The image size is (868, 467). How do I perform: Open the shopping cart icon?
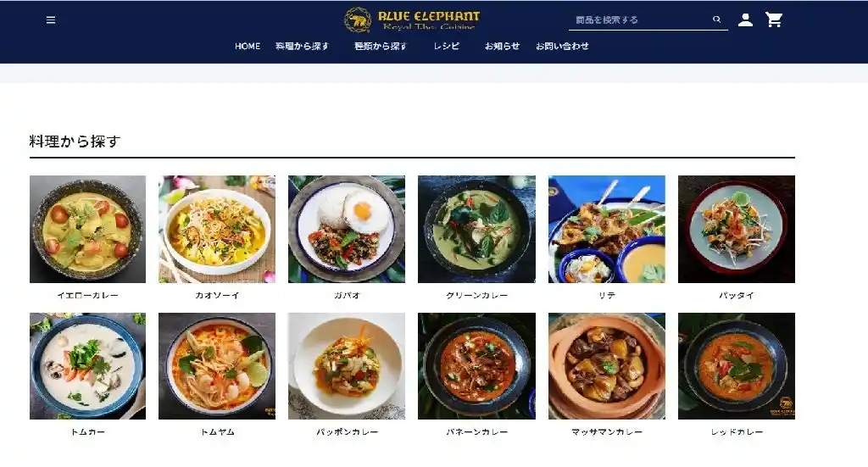pyautogui.click(x=773, y=20)
